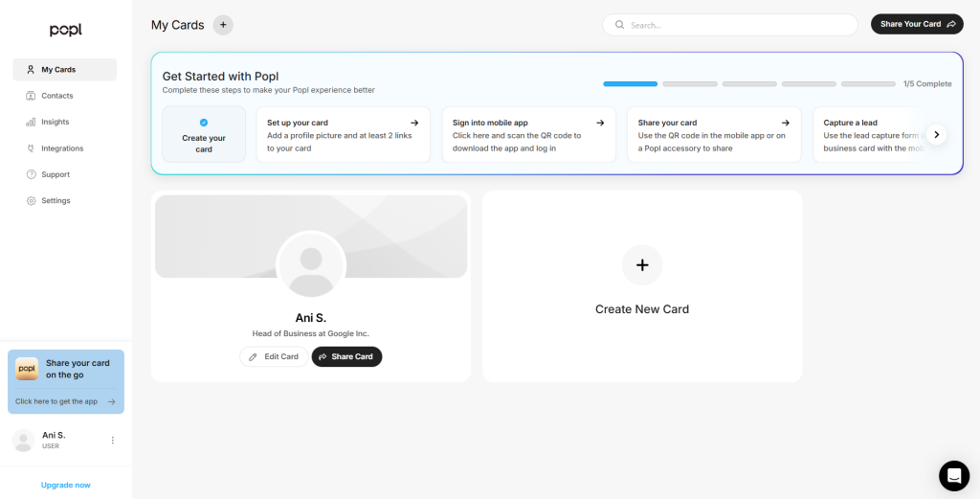Click plus icon in Create New Card
This screenshot has width=980, height=499.
pyautogui.click(x=642, y=265)
